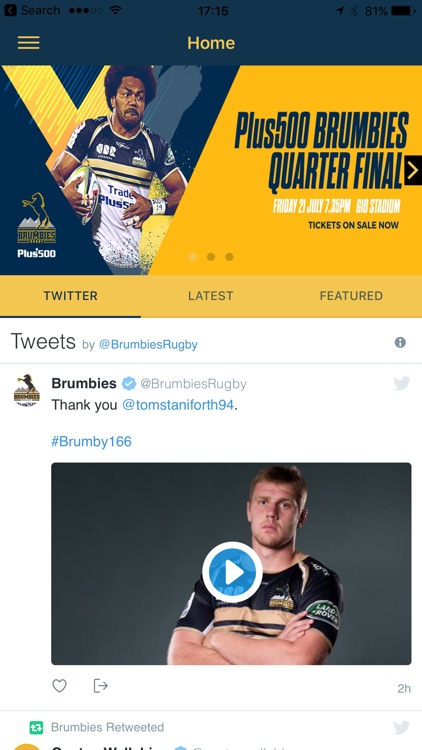Like the tweet with heart icon
This screenshot has width=422, height=750.
[59, 686]
